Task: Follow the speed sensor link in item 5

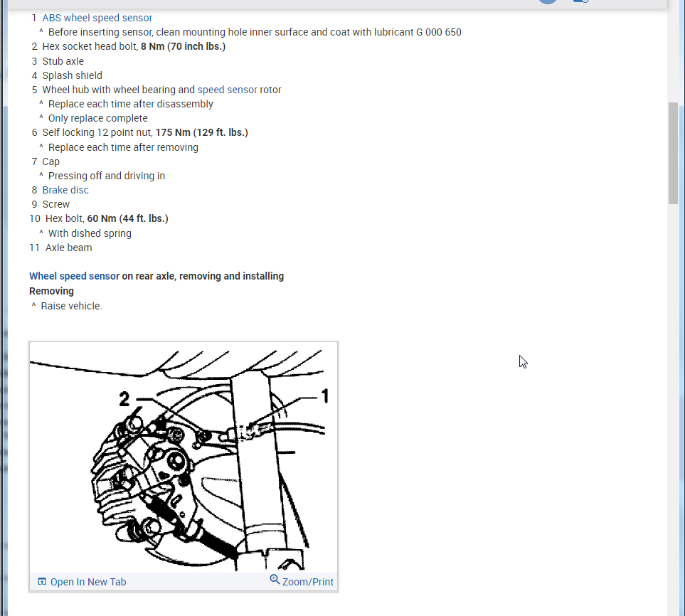Action: 227,90
